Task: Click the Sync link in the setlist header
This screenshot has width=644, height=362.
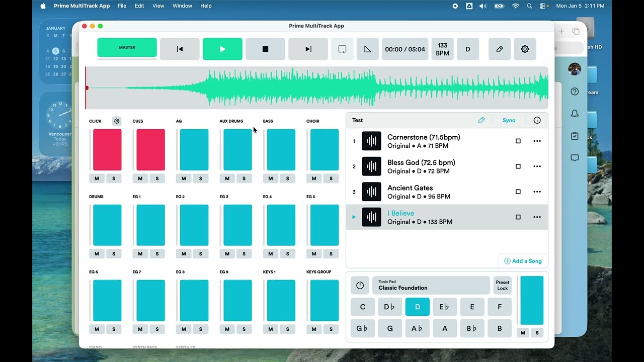Action: click(509, 120)
